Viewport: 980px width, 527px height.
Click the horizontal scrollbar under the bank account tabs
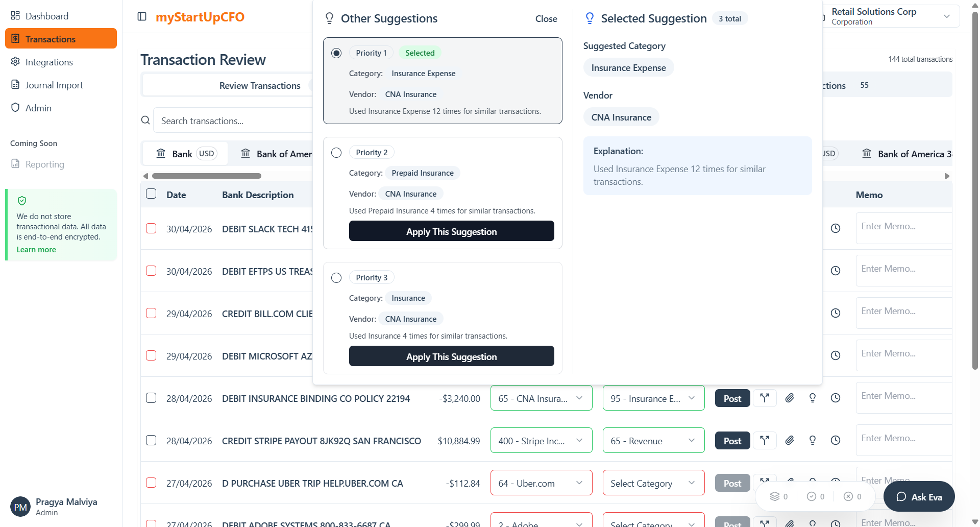[x=207, y=176]
